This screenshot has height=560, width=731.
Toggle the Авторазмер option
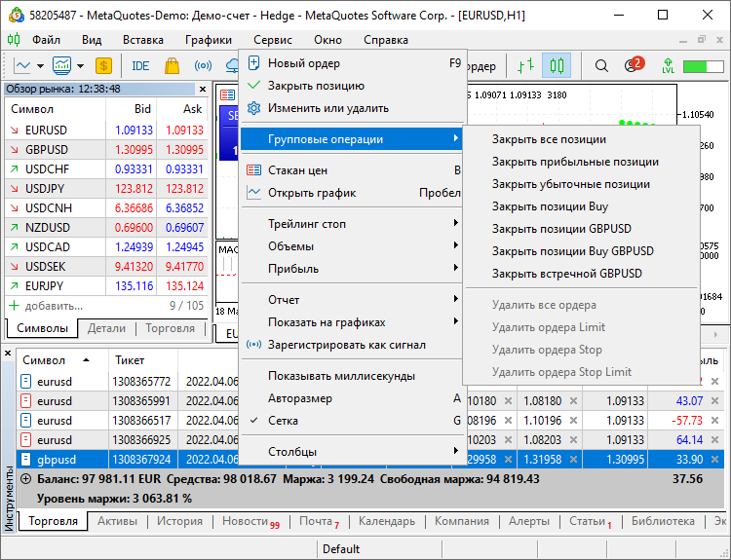[x=353, y=398]
